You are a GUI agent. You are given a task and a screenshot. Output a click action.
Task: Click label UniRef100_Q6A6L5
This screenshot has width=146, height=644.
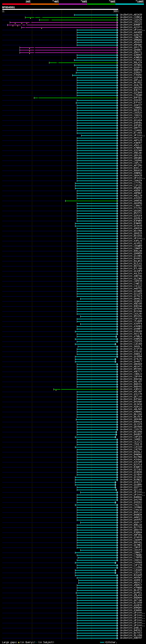tap(131, 299)
